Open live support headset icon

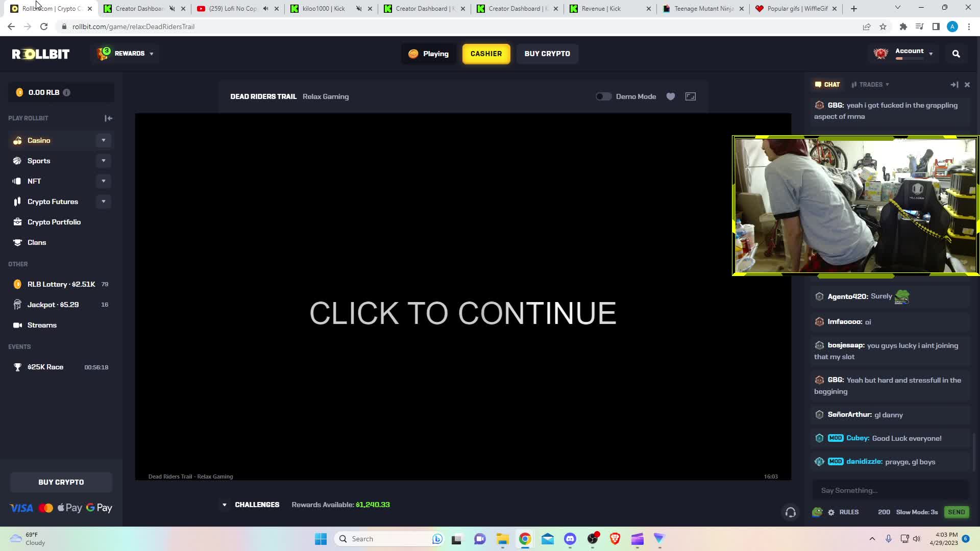click(791, 512)
